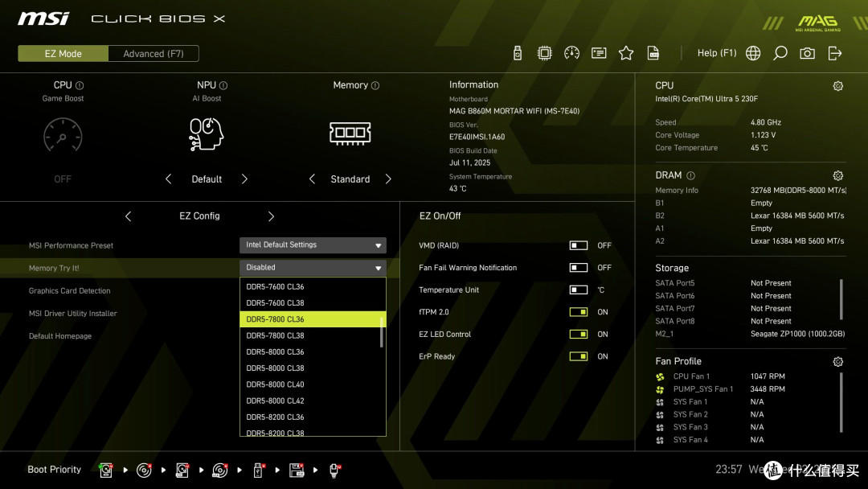Open Favorites via the star icon

coord(625,53)
